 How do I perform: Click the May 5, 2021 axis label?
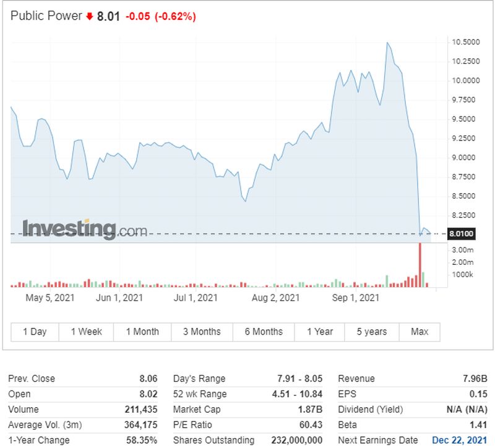pos(51,298)
